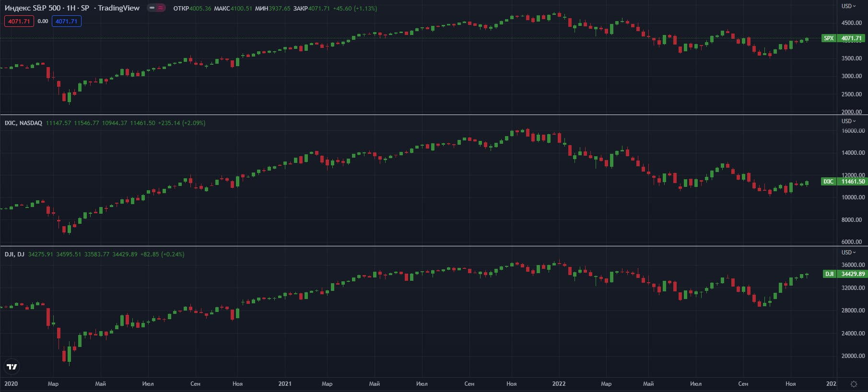Click the МИН value 3937.65
The image size is (868, 392).
point(280,9)
